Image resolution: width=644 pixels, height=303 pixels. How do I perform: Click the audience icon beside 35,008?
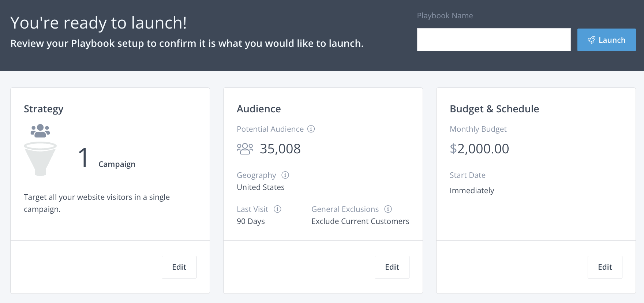[x=245, y=149]
